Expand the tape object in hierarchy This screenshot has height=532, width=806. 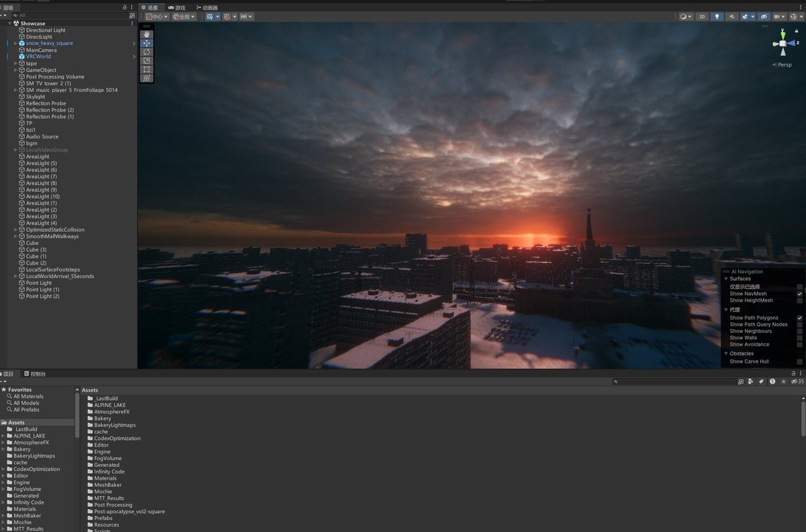pos(15,63)
